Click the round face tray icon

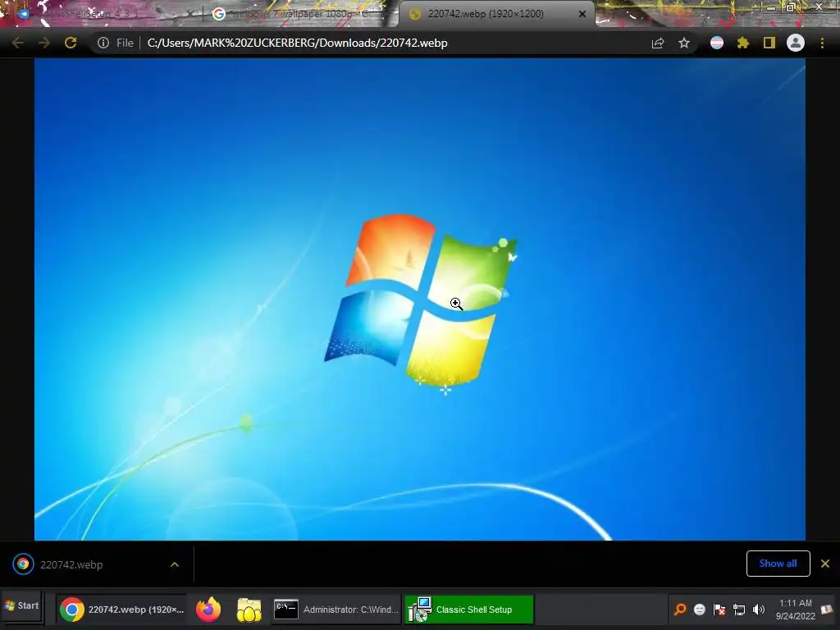coord(699,609)
